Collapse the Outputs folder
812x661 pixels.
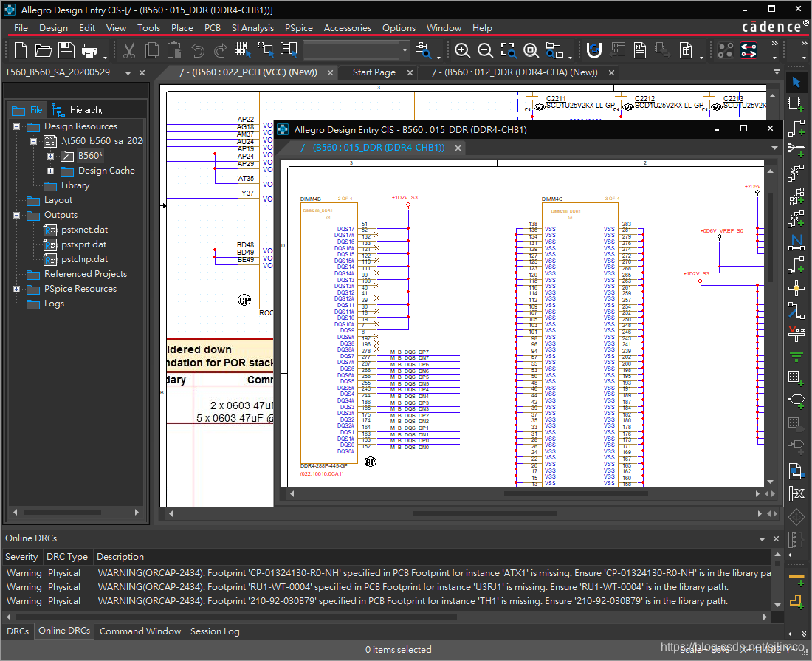coord(16,215)
